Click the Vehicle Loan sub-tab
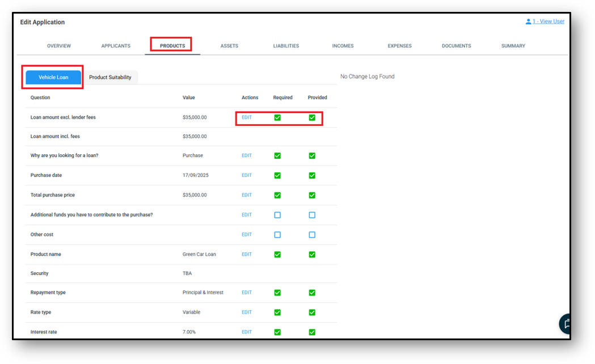The image size is (595, 364). (53, 77)
